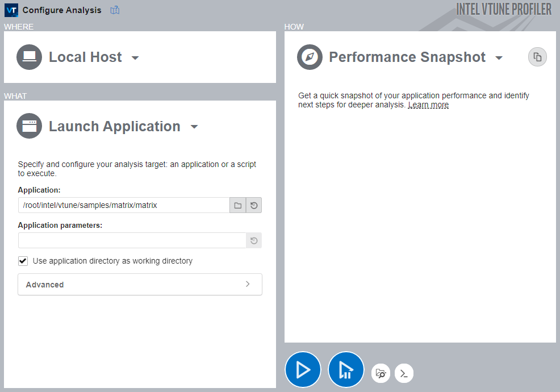Click the copy icon in the HOW panel
The width and height of the screenshot is (560, 392).
(x=537, y=57)
